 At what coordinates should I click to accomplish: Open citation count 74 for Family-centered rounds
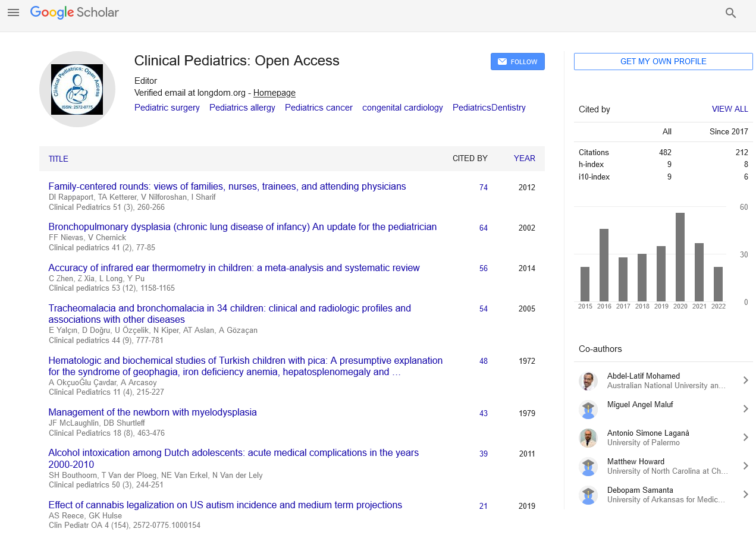coord(483,187)
